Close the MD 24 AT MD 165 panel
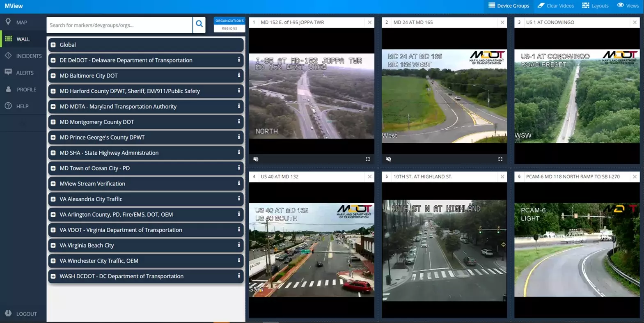The height and width of the screenshot is (323, 644). [502, 23]
